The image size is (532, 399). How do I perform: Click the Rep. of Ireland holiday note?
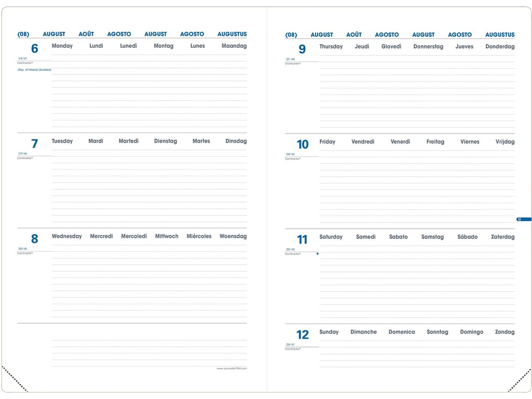34,70
